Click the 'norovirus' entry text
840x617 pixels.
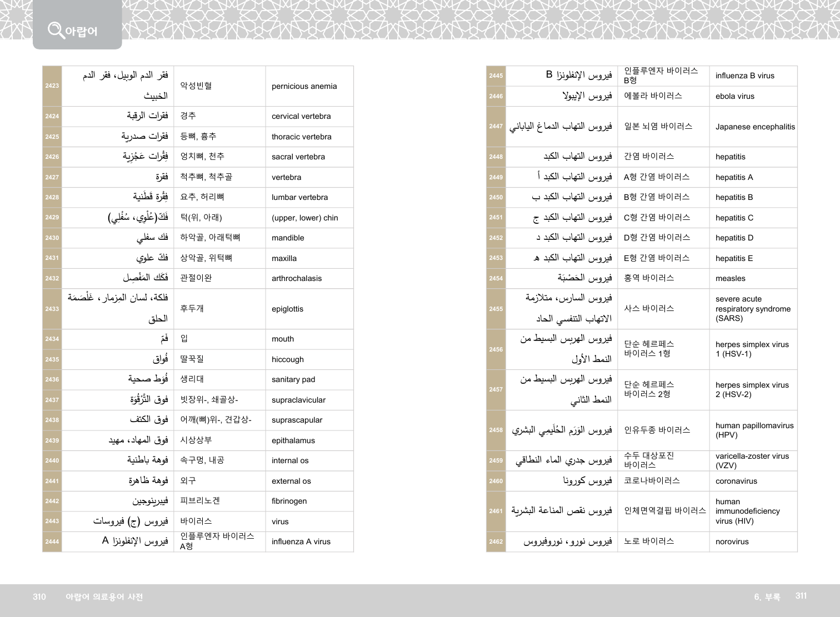click(732, 542)
